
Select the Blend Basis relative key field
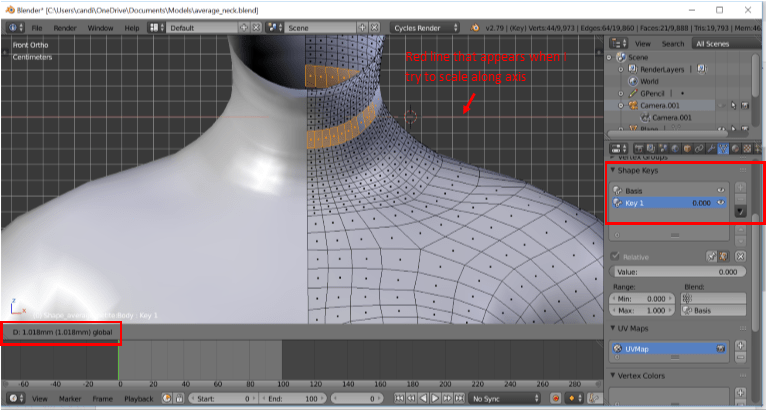713,310
